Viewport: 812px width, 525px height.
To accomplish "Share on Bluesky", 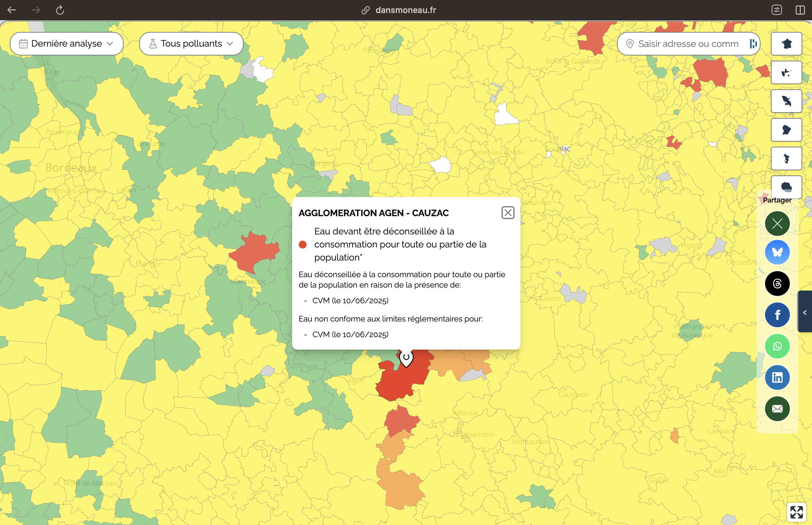I will (x=777, y=252).
